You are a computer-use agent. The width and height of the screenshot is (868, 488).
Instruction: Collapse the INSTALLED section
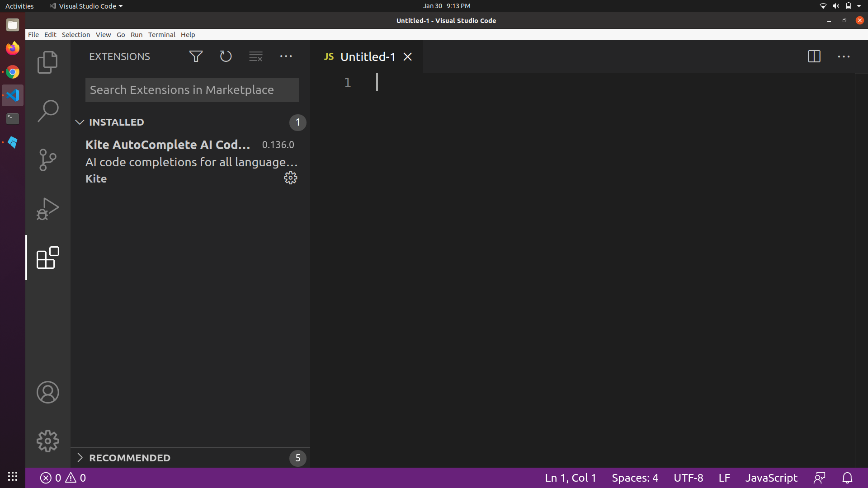(x=190, y=122)
